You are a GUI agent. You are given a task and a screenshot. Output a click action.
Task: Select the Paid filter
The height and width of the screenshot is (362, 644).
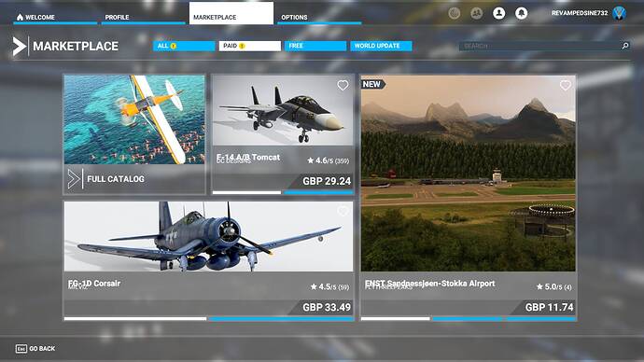tap(250, 46)
